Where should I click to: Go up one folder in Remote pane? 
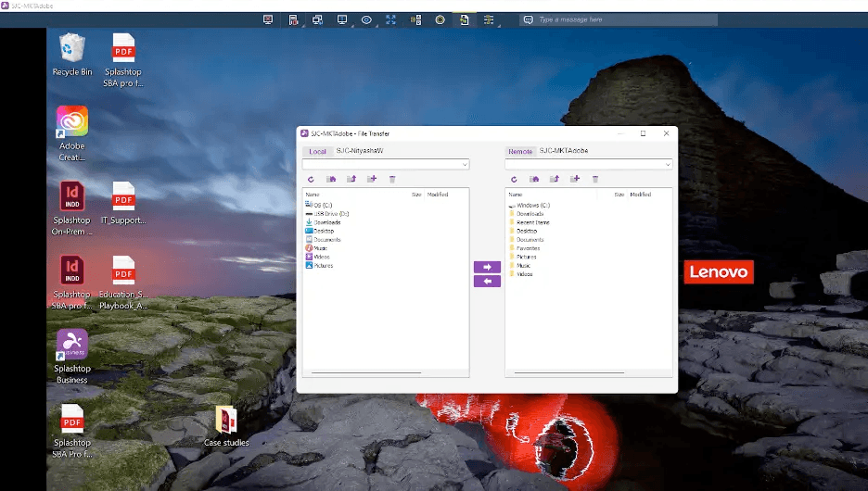tap(555, 179)
